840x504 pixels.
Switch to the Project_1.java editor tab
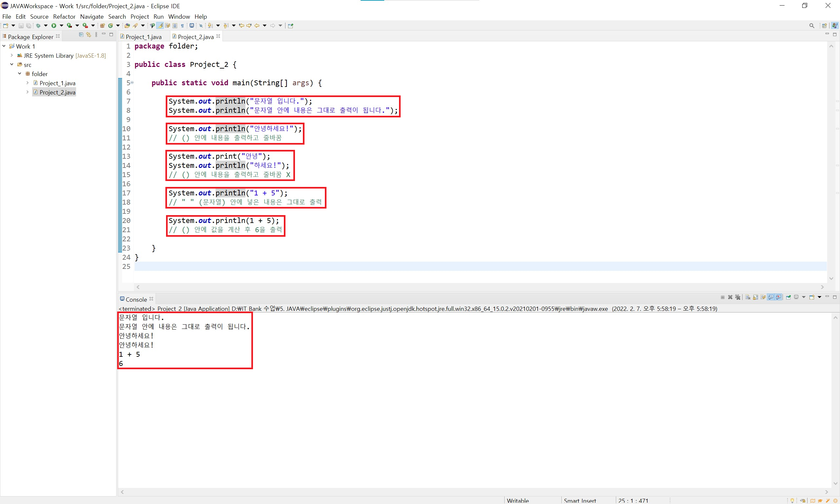tap(143, 37)
